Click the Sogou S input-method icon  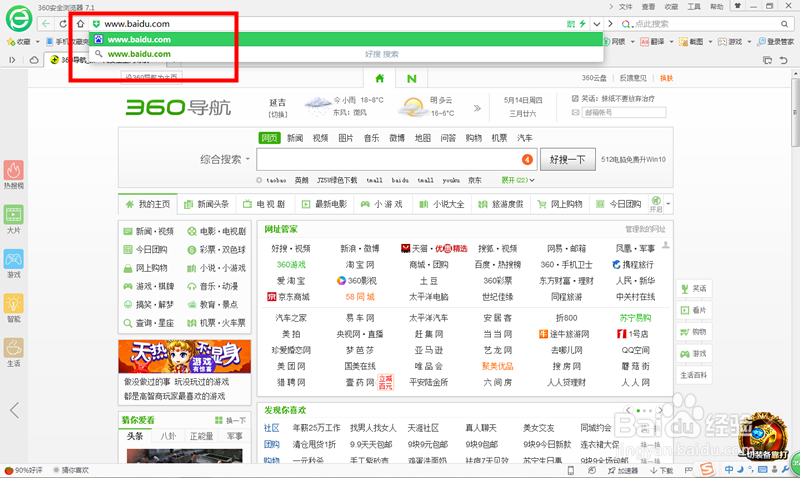707,469
